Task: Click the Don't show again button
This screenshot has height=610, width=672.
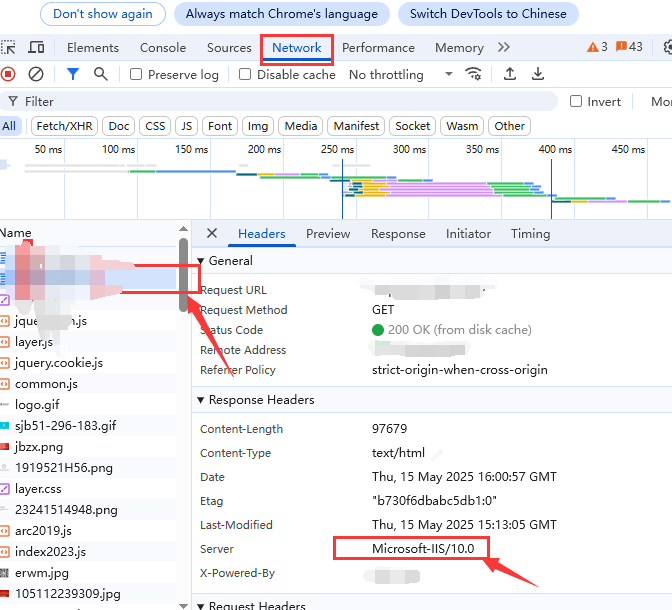Action: [103, 14]
